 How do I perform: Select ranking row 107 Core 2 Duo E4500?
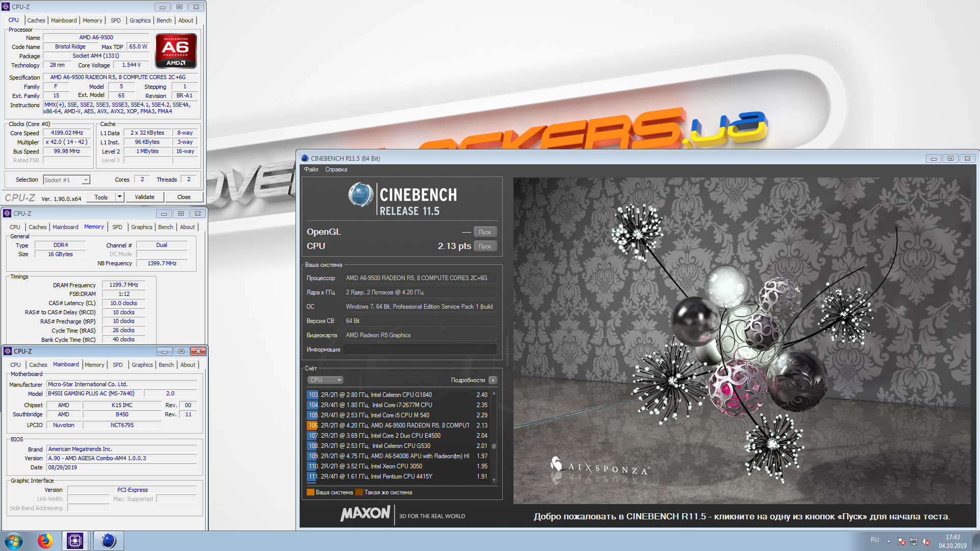pyautogui.click(x=398, y=436)
